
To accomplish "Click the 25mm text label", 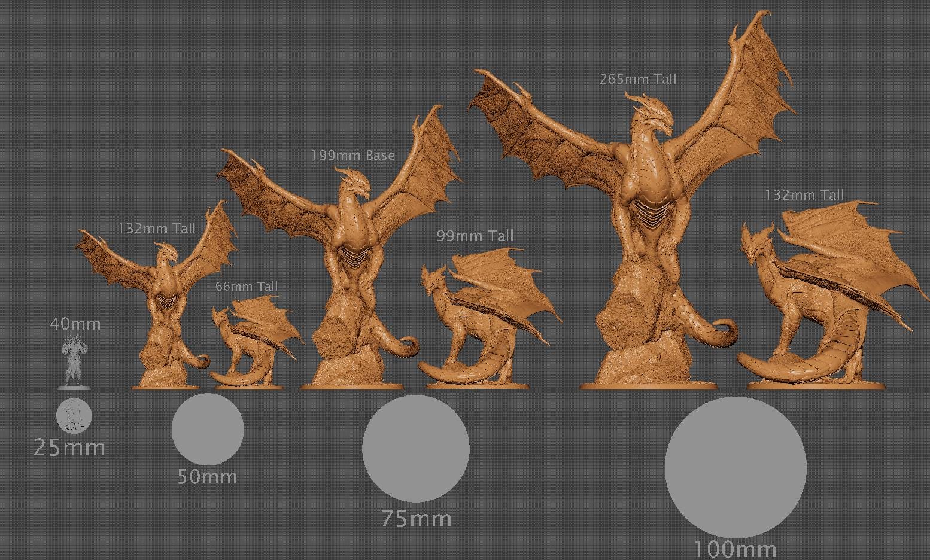I will [x=69, y=448].
